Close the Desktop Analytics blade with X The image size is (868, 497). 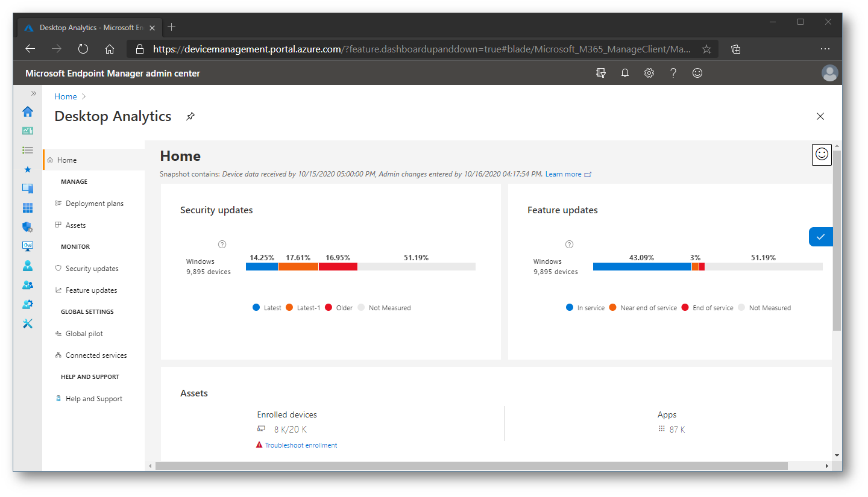820,116
